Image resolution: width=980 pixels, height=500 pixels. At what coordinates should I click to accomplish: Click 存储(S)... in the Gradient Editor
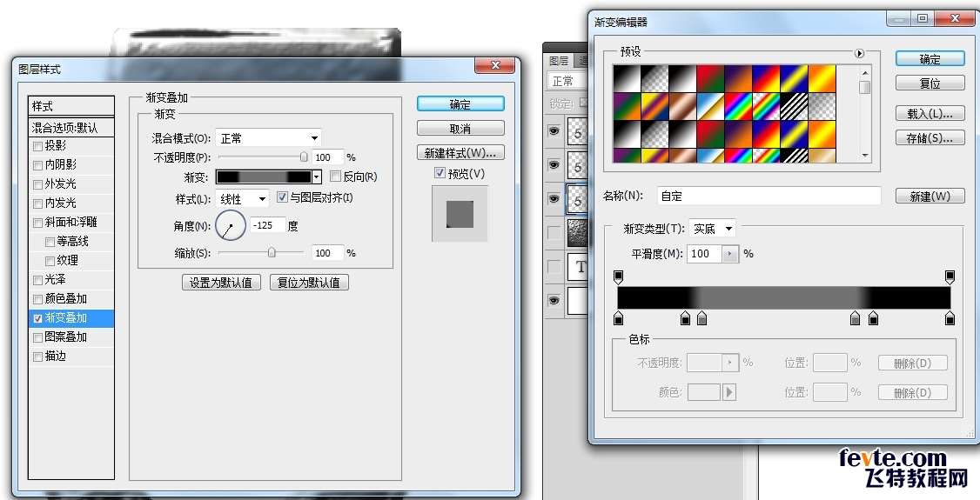[930, 138]
